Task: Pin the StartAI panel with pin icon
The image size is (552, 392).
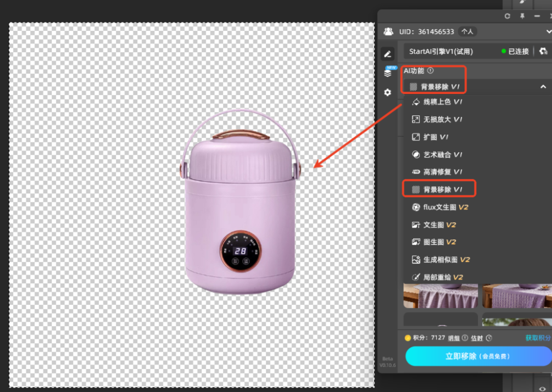Action: 522,16
